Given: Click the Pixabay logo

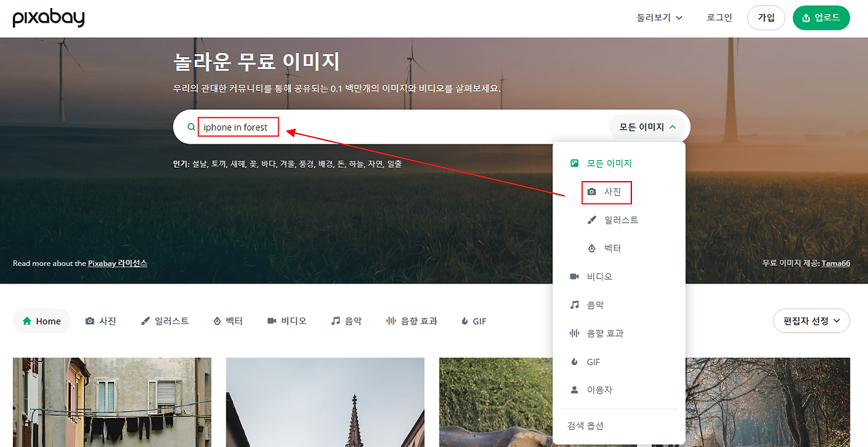Looking at the screenshot, I should tap(49, 18).
